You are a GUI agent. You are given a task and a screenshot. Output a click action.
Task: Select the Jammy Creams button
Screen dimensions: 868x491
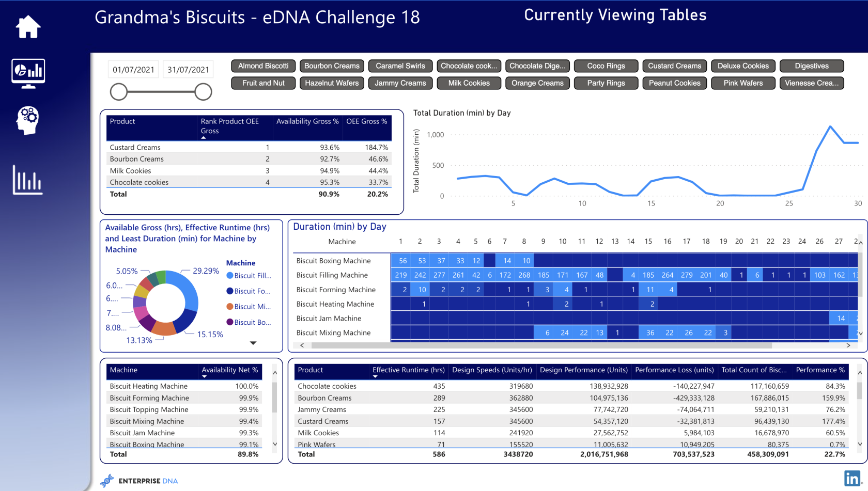(x=400, y=83)
